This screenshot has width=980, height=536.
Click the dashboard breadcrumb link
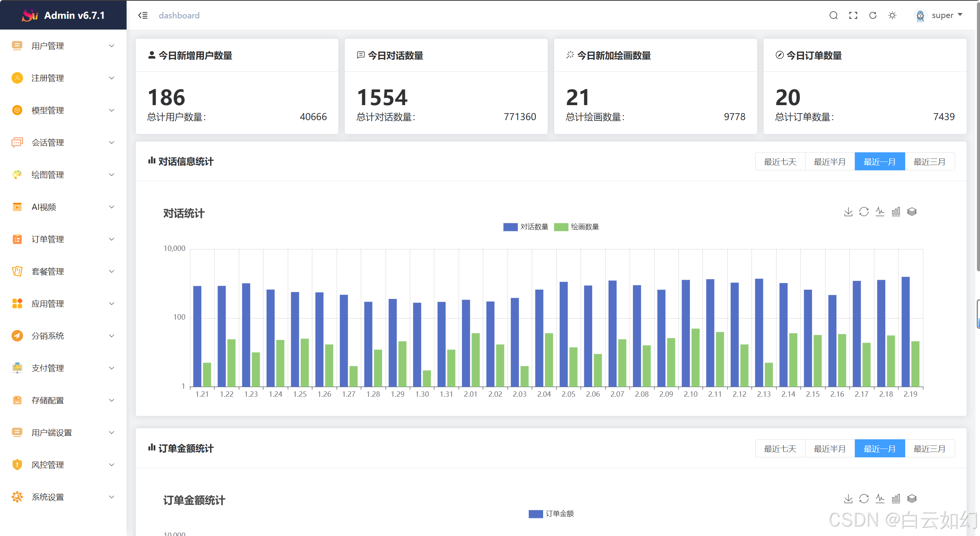[x=179, y=15]
